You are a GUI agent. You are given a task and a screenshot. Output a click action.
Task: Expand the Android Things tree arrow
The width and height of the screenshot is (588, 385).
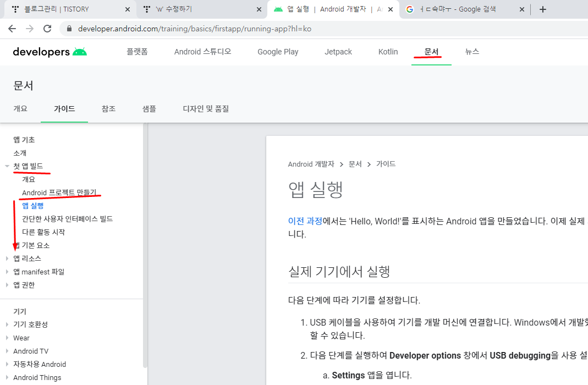point(7,377)
